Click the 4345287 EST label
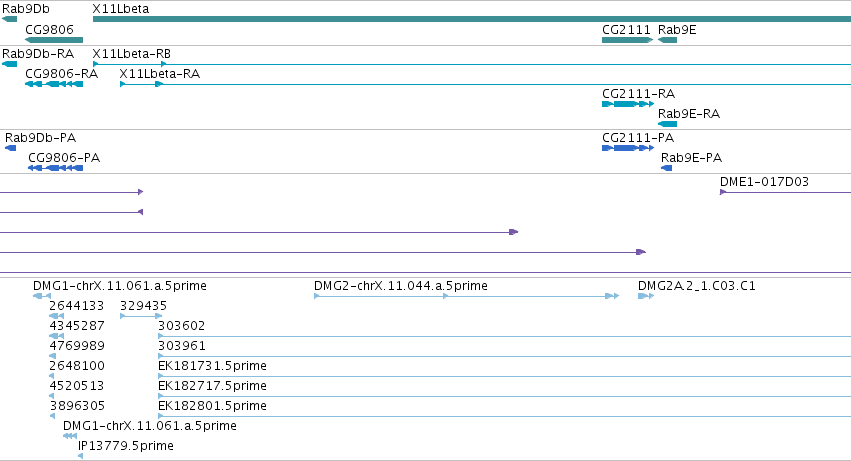Image resolution: width=851 pixels, height=461 pixels. pyautogui.click(x=77, y=326)
